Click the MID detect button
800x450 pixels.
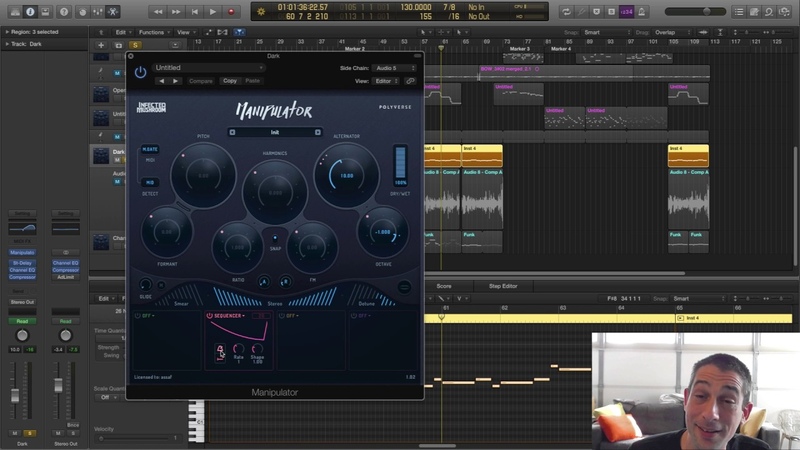pyautogui.click(x=150, y=182)
